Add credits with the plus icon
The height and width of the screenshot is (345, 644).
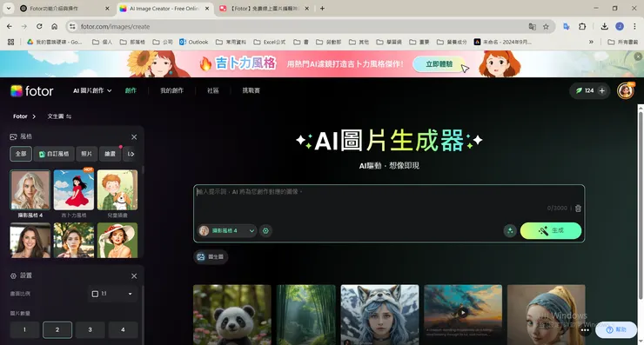click(x=601, y=90)
